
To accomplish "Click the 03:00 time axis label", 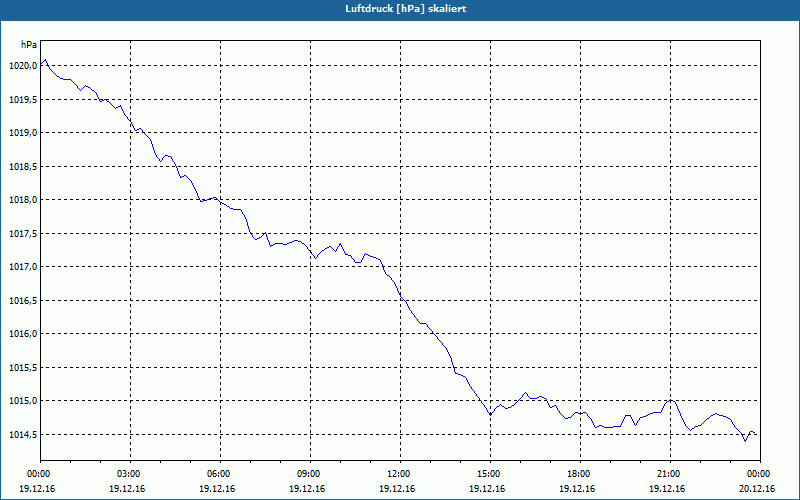I will pyautogui.click(x=131, y=473).
